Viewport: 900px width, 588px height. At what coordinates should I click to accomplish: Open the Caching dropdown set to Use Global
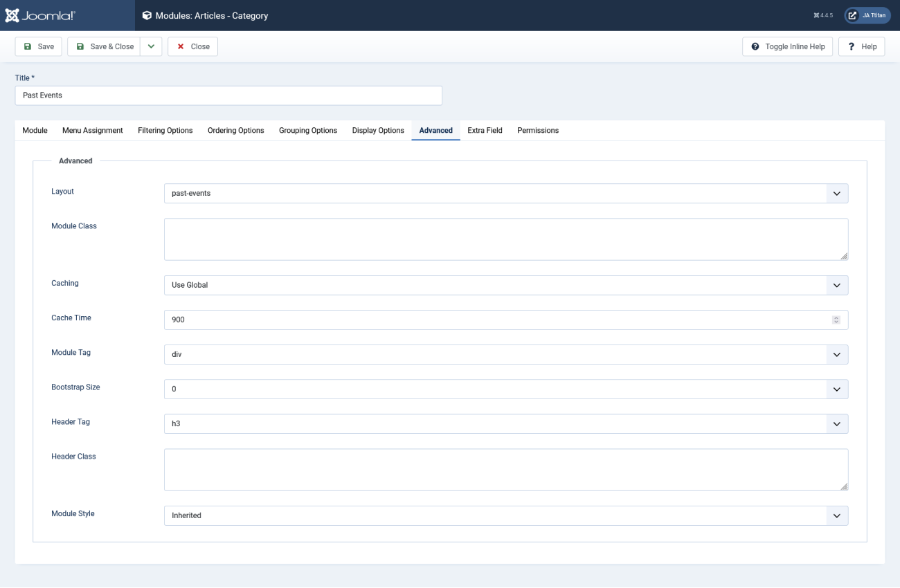point(506,285)
